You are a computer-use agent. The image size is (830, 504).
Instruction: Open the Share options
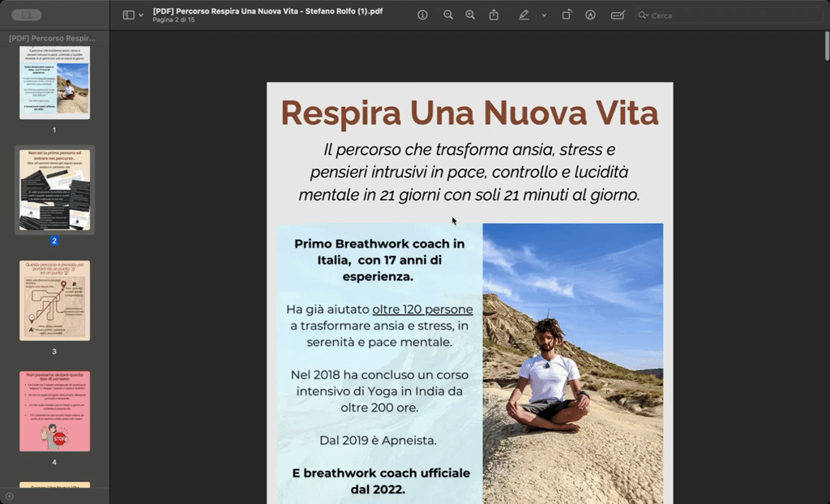click(494, 15)
